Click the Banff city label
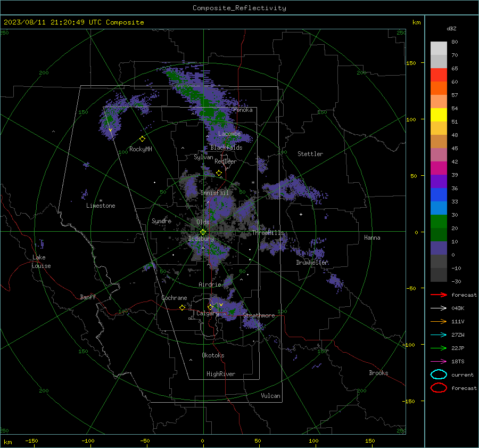The height and width of the screenshot is (448, 479). pos(88,297)
